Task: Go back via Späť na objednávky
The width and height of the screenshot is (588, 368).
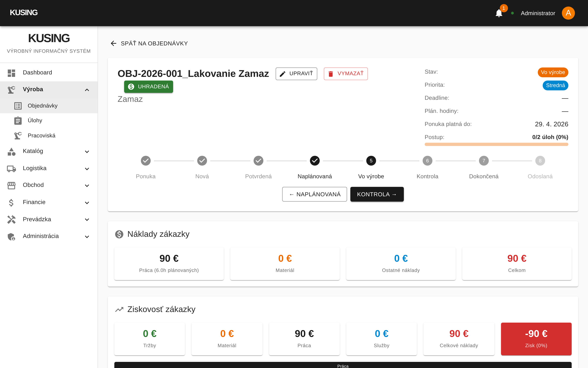Action: (x=149, y=43)
